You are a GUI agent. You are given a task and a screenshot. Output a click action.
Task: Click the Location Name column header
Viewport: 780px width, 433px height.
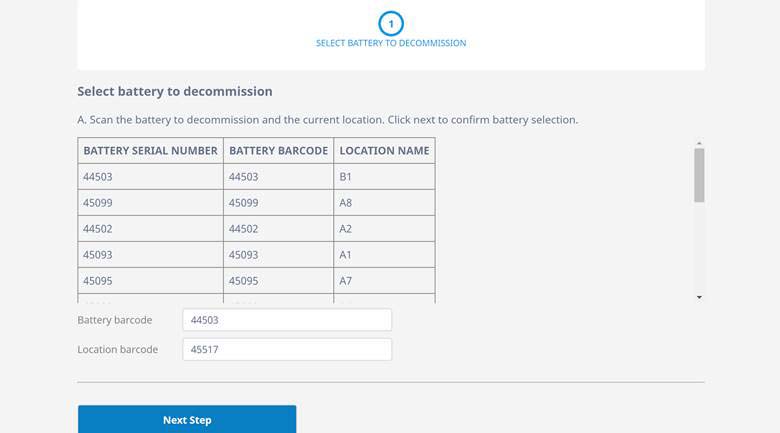tap(384, 151)
